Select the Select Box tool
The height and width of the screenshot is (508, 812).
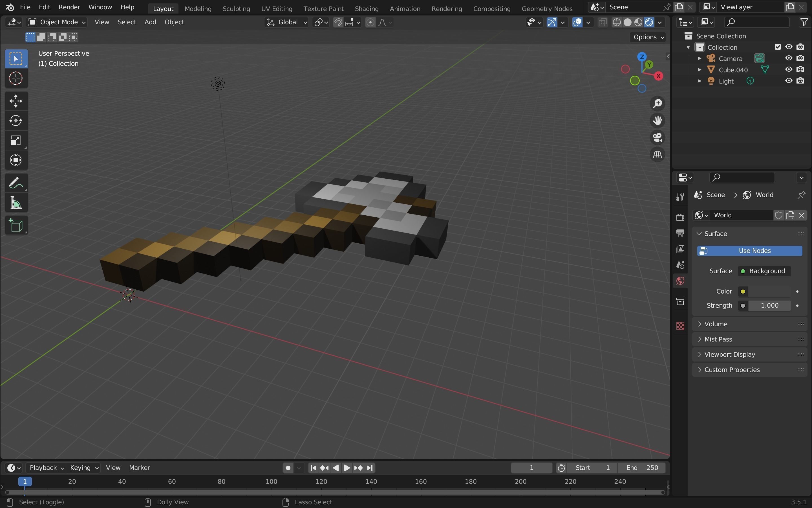(16, 58)
